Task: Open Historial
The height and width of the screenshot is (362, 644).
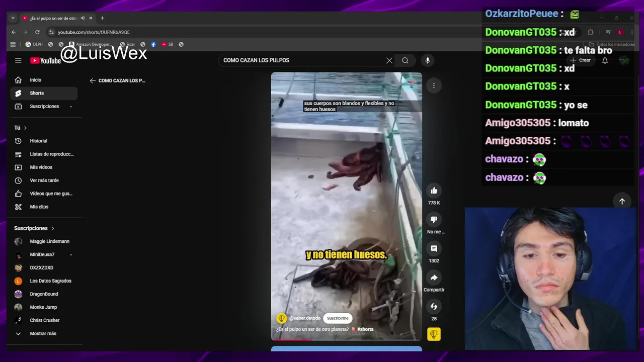Action: click(x=44, y=141)
